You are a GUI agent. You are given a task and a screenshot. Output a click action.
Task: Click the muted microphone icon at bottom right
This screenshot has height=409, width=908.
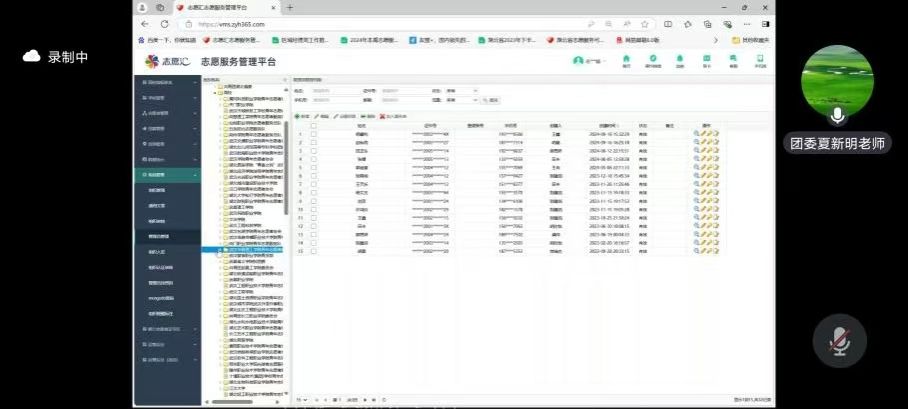pyautogui.click(x=838, y=344)
